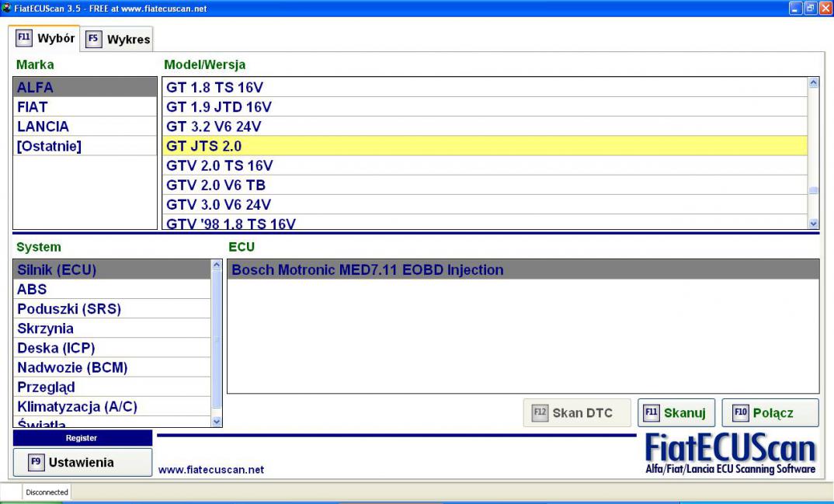This screenshot has height=504, width=834.
Task: Select FIAT brand
Action: [85, 107]
